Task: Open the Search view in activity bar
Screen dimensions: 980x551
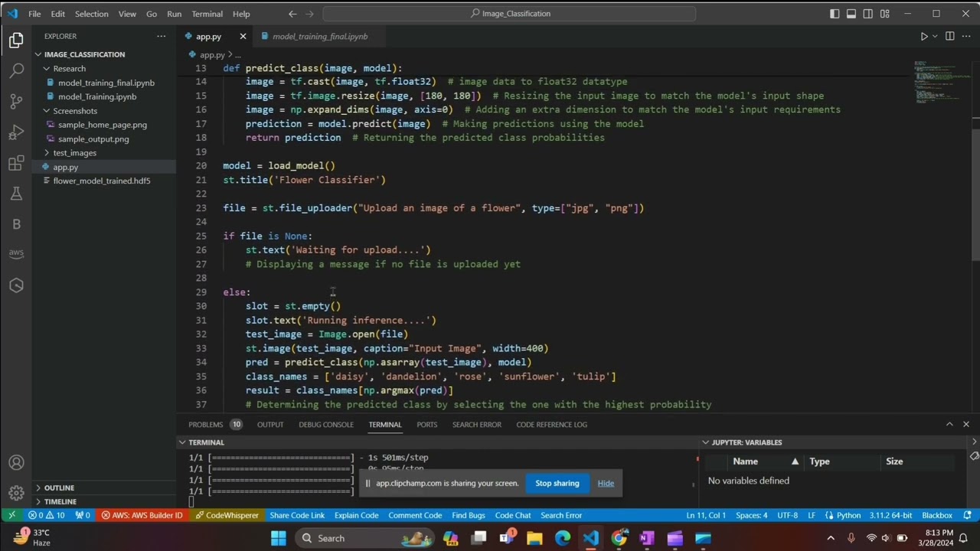Action: (x=16, y=71)
